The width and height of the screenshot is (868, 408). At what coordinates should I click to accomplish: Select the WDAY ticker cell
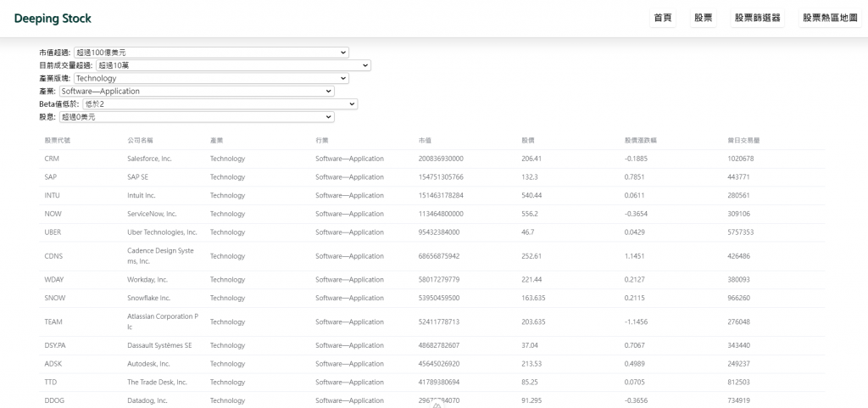click(x=54, y=280)
